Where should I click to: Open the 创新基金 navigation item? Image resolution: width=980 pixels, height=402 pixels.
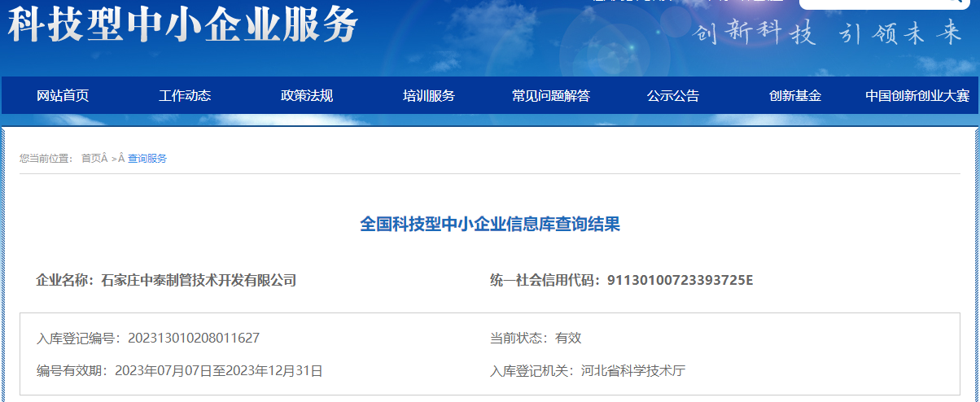pyautogui.click(x=795, y=96)
